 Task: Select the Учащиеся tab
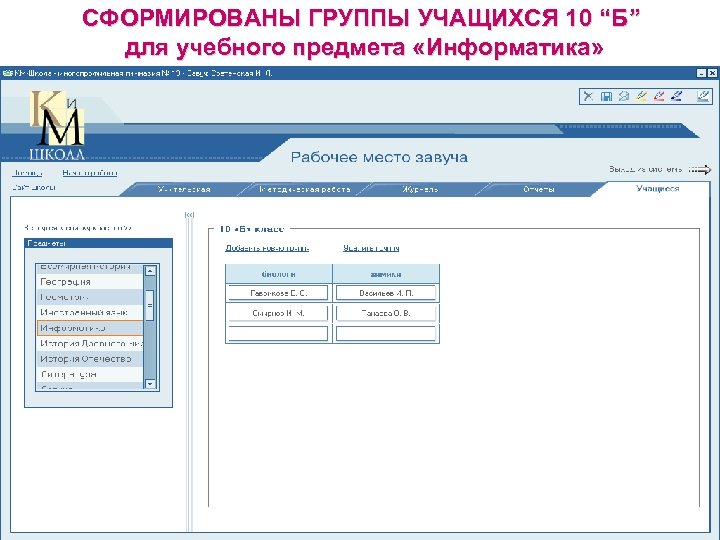658,189
